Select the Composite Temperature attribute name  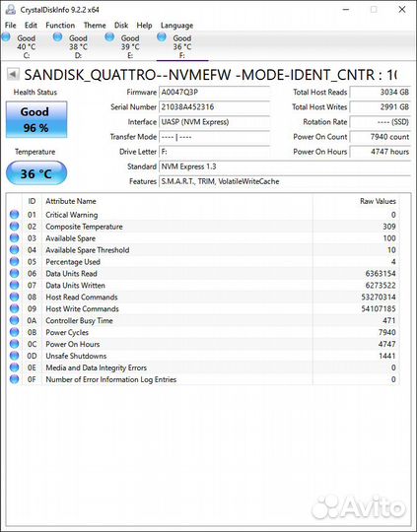(84, 227)
